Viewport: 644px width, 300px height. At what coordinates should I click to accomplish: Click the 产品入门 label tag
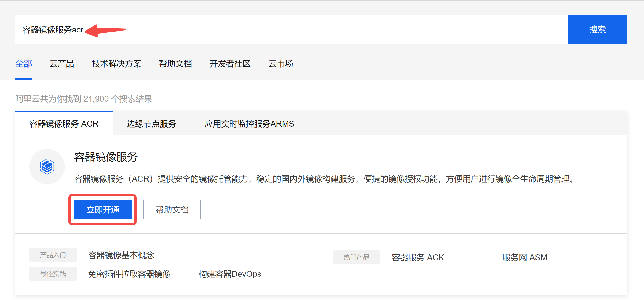pyautogui.click(x=53, y=255)
